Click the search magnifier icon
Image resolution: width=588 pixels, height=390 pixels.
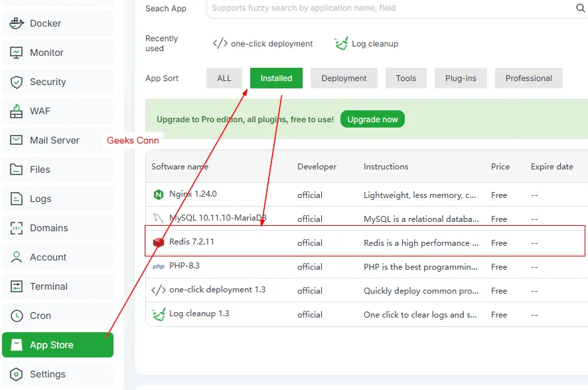pos(580,9)
